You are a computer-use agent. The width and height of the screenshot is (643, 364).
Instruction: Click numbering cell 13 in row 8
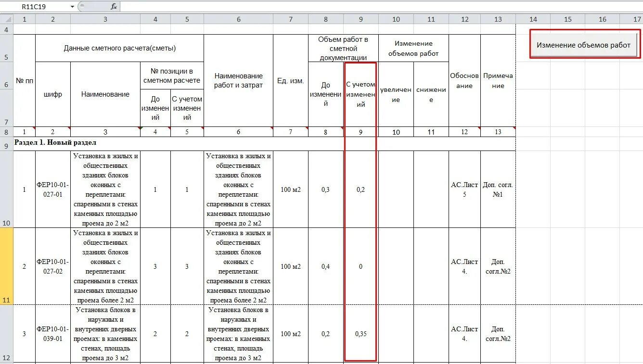click(x=498, y=132)
